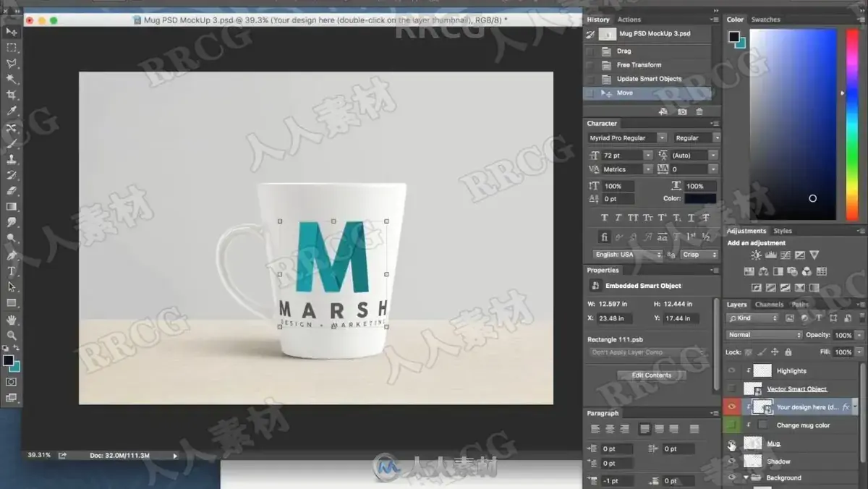Select the Path Selection tool
This screenshot has width=868, height=489.
tap(12, 287)
